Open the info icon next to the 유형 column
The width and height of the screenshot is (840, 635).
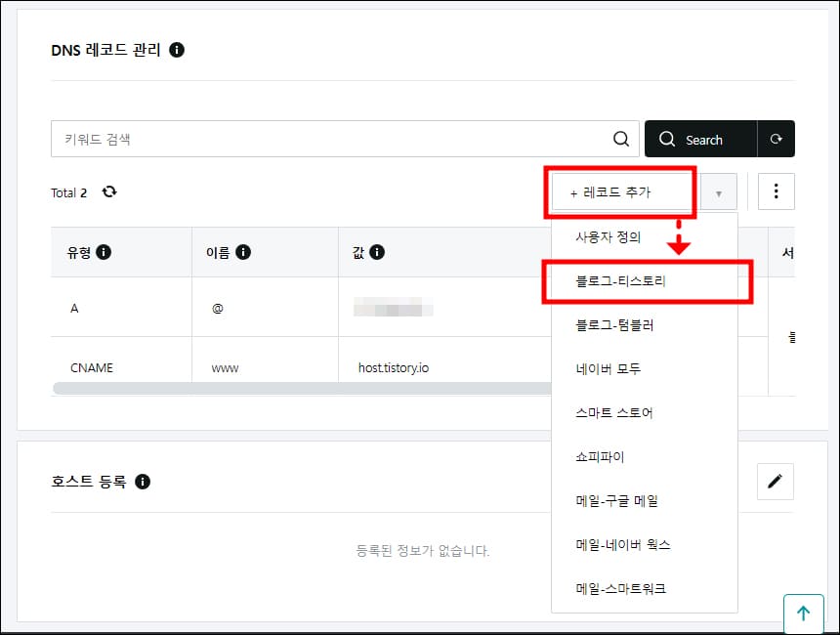click(105, 251)
